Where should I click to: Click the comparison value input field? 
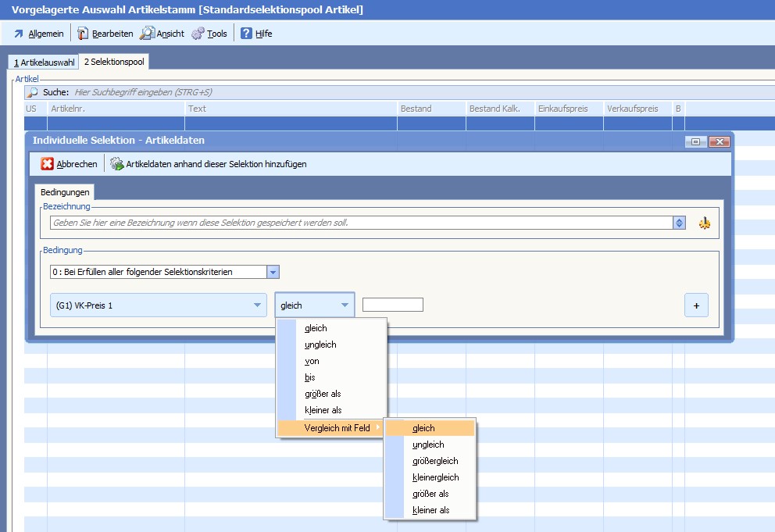pyautogui.click(x=392, y=305)
